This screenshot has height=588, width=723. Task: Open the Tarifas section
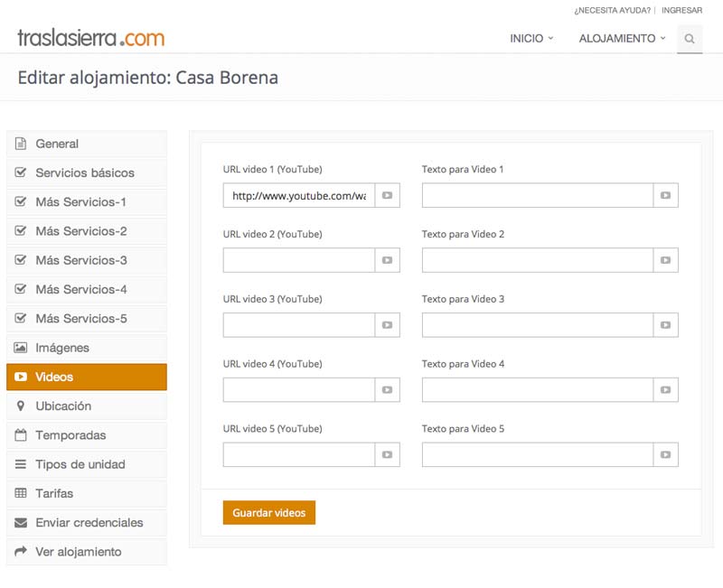[x=87, y=493]
